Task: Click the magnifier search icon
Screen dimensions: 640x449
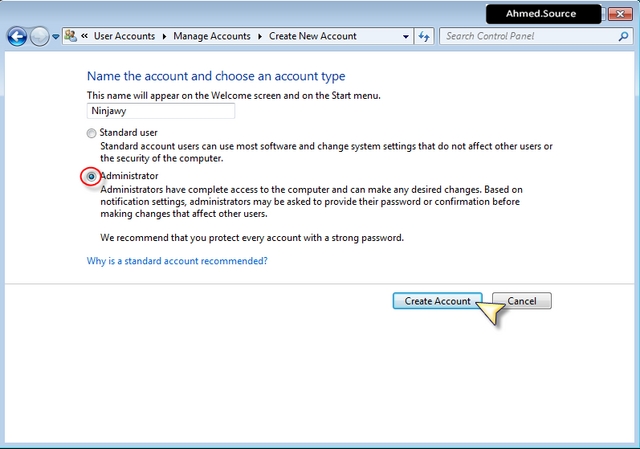Action: (x=623, y=36)
